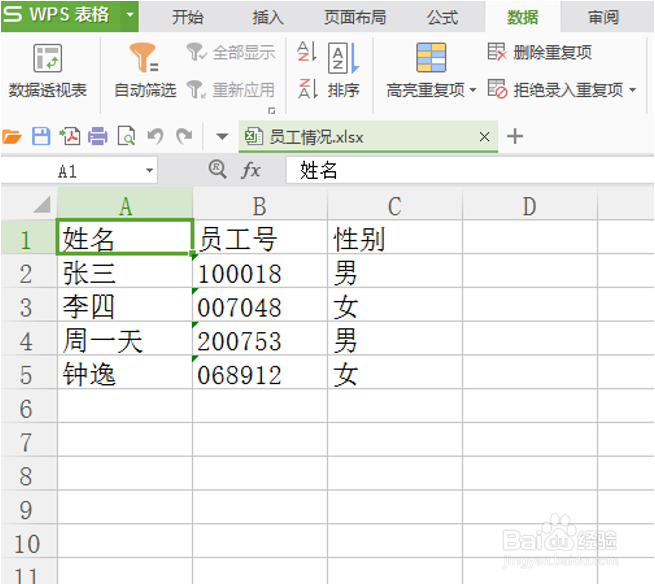Screen dimensions: 655x584
Task: Select row 10 header
Action: pyautogui.click(x=28, y=542)
